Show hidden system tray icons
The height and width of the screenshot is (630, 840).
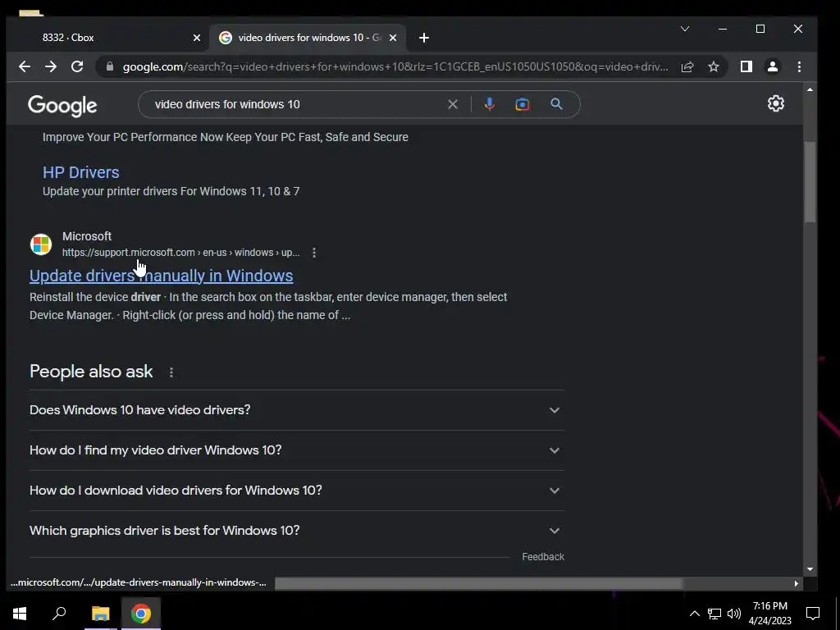pyautogui.click(x=694, y=614)
